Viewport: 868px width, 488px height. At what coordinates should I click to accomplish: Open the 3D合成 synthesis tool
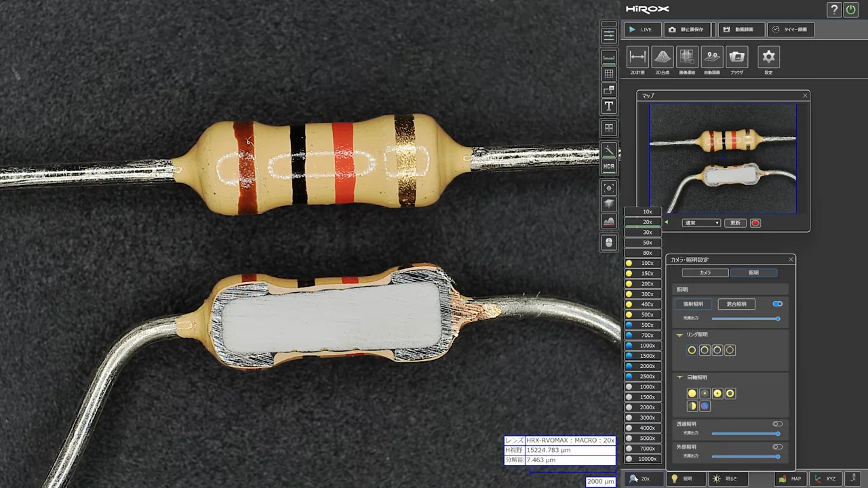tap(663, 57)
